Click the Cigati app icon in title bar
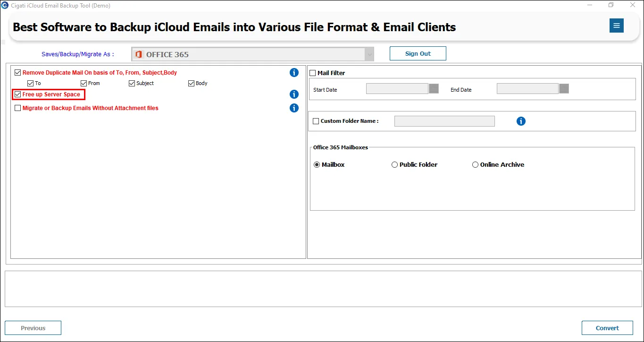Screen dimensions: 644x342 click(5, 5)
